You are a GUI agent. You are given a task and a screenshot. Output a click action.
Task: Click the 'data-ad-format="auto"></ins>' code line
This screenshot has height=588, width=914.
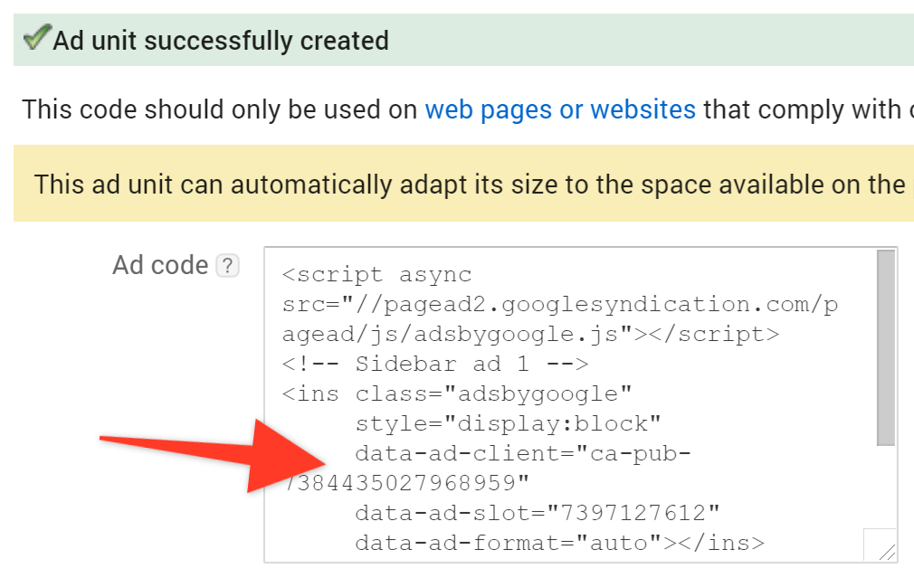[x=559, y=543]
